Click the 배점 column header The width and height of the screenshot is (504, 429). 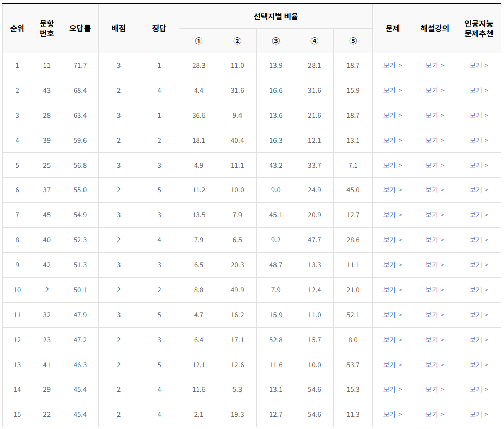[x=118, y=28]
